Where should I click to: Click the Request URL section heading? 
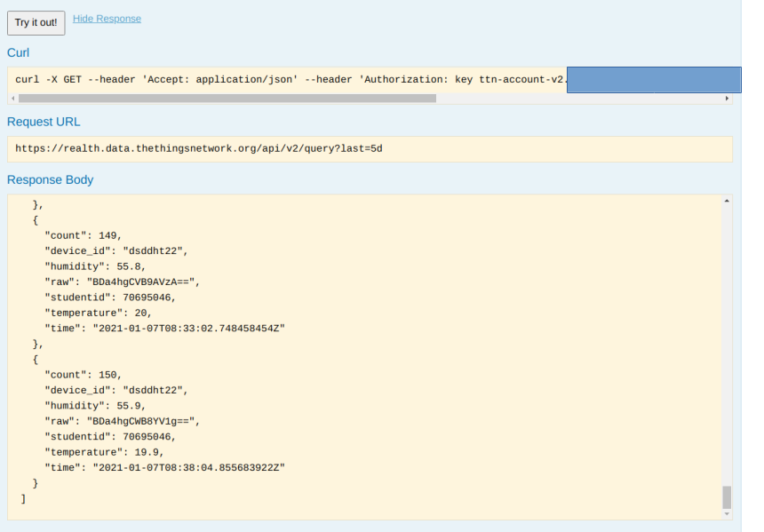click(44, 122)
